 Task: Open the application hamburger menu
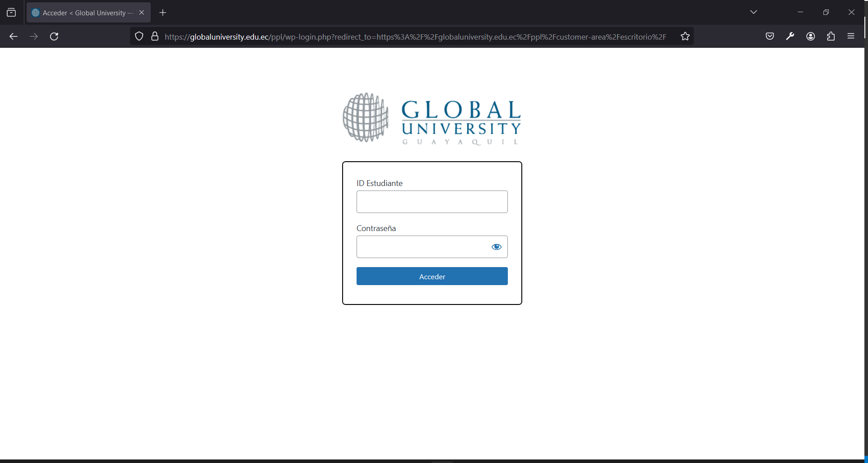[851, 36]
